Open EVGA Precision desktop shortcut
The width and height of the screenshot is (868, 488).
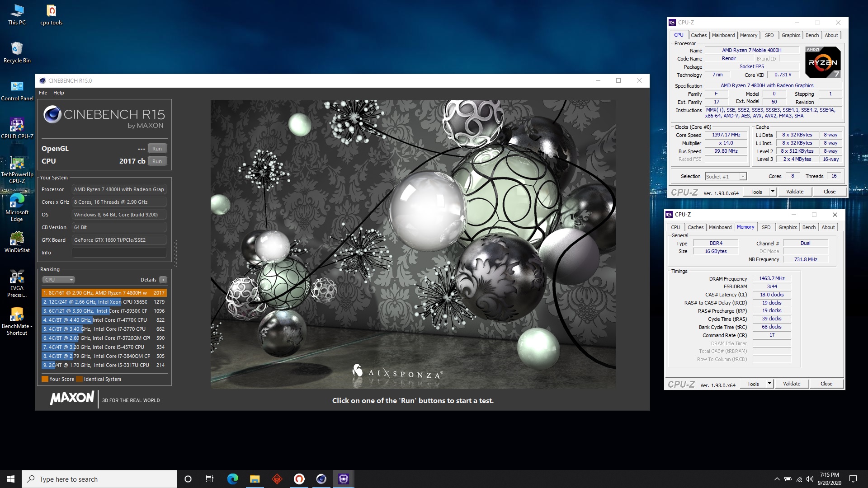[x=17, y=284]
